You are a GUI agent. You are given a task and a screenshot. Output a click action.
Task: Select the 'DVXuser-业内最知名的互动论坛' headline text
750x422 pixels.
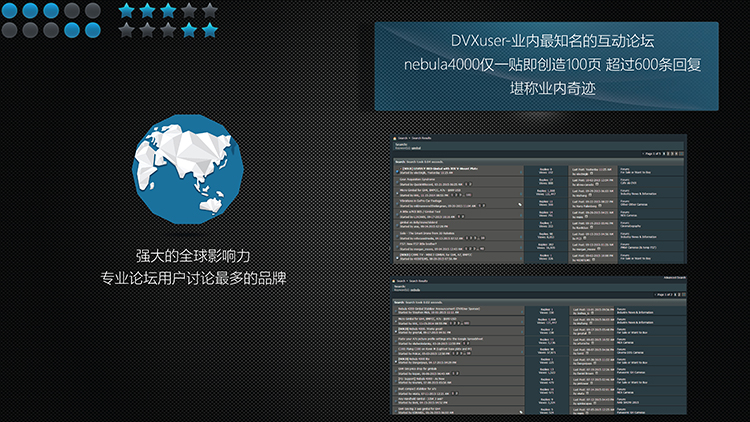[552, 41]
